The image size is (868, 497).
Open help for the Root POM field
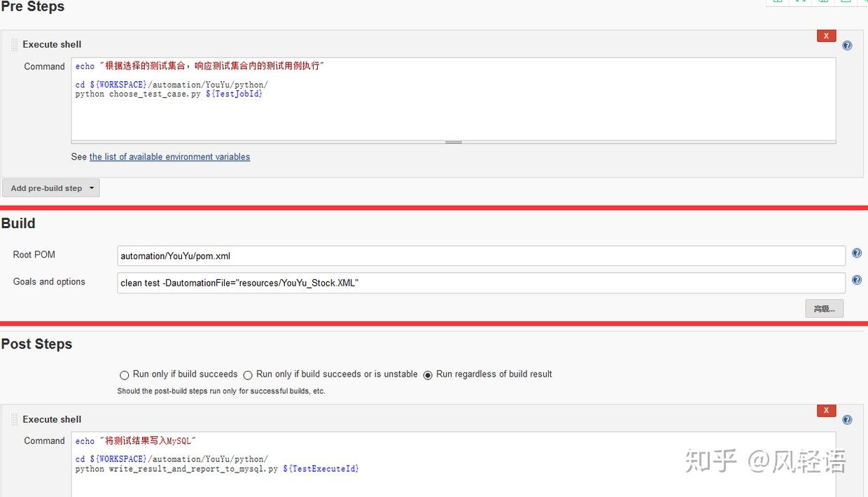click(856, 253)
